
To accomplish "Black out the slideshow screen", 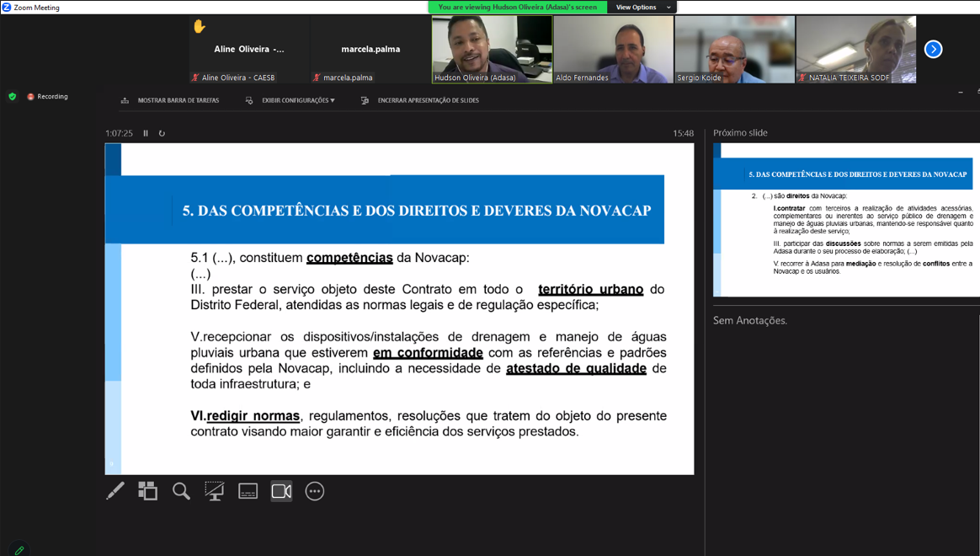I will point(215,491).
